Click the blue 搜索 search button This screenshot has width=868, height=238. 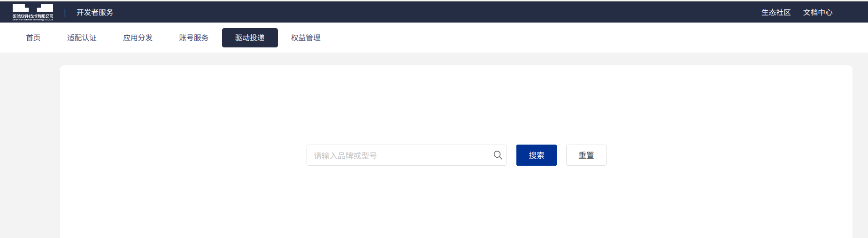536,155
